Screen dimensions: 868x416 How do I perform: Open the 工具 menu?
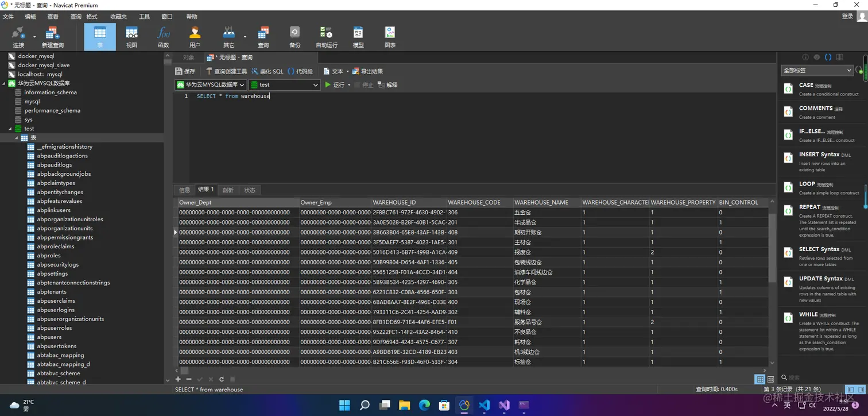[144, 17]
